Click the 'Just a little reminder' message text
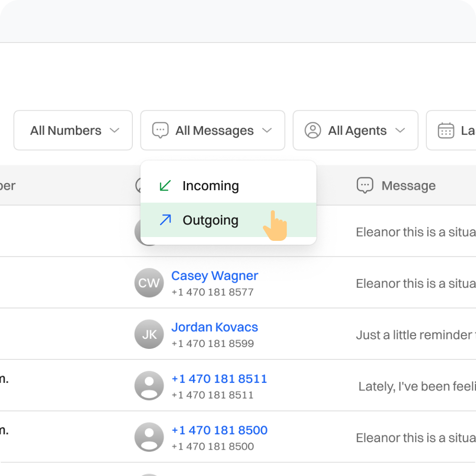476x476 pixels. click(415, 335)
